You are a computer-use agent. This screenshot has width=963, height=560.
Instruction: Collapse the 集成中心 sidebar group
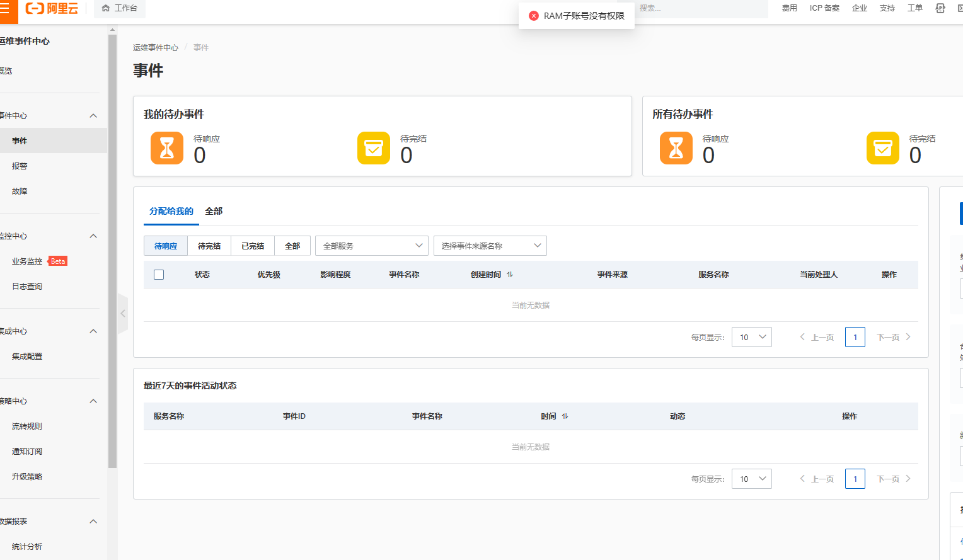(x=93, y=331)
